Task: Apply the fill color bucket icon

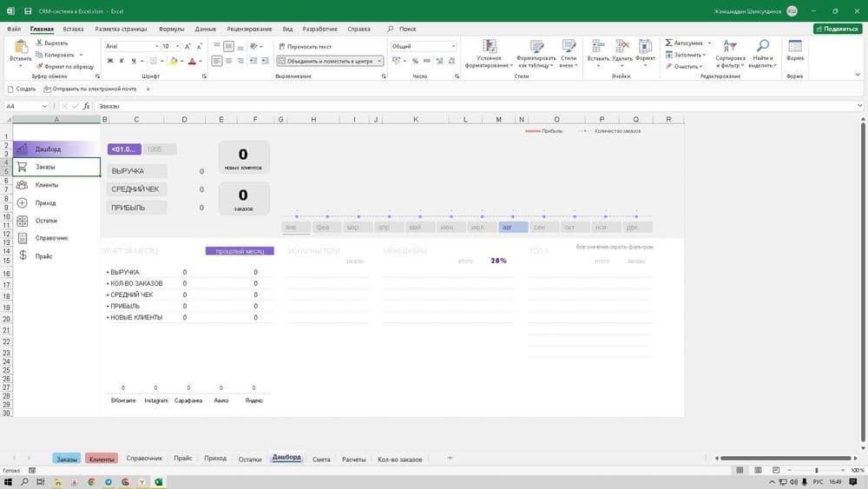Action: pyautogui.click(x=174, y=61)
